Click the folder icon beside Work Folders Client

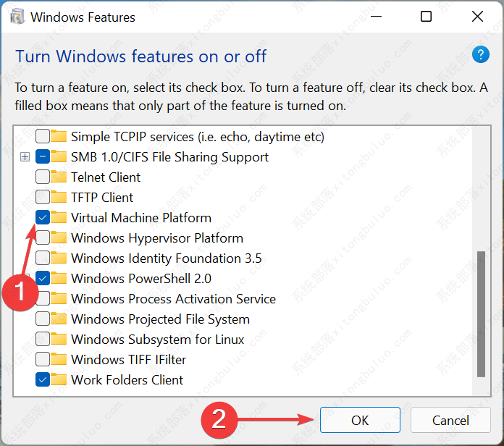[x=59, y=380]
